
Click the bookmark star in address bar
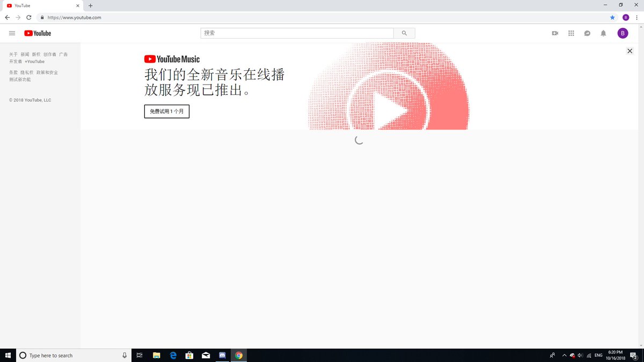coord(612,17)
